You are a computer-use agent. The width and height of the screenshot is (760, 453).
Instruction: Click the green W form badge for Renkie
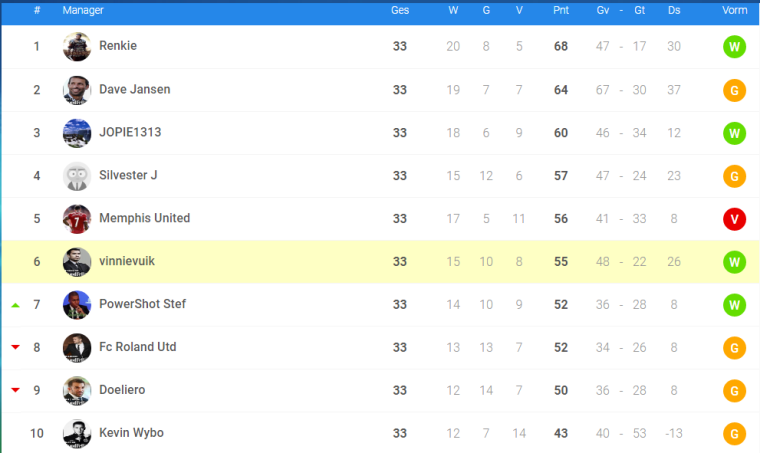click(734, 47)
